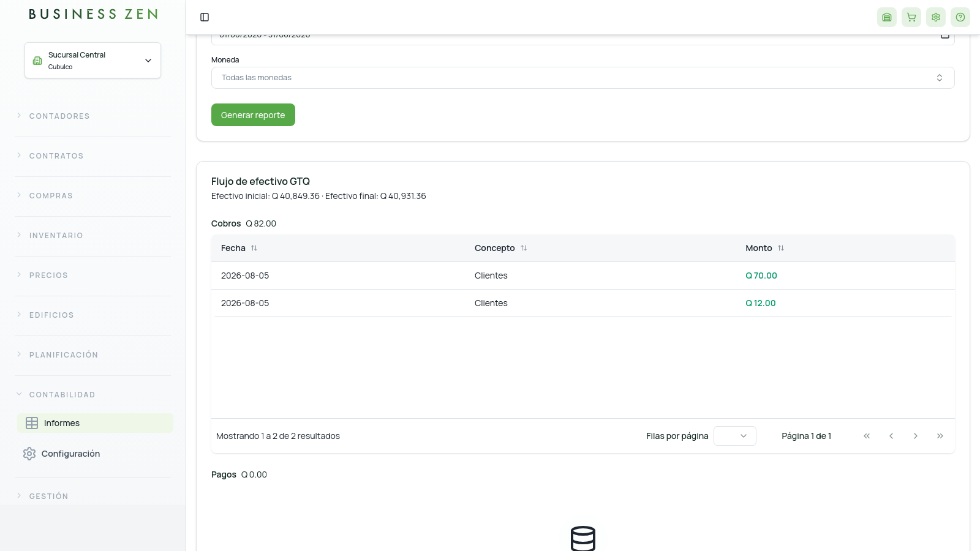Click the Q 12.00 amount cell
The image size is (980, 551).
761,303
